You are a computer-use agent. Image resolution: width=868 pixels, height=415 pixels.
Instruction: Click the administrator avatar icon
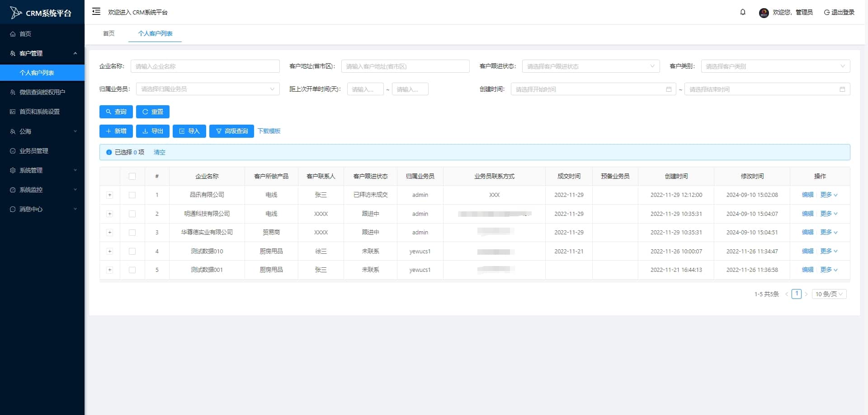click(764, 13)
